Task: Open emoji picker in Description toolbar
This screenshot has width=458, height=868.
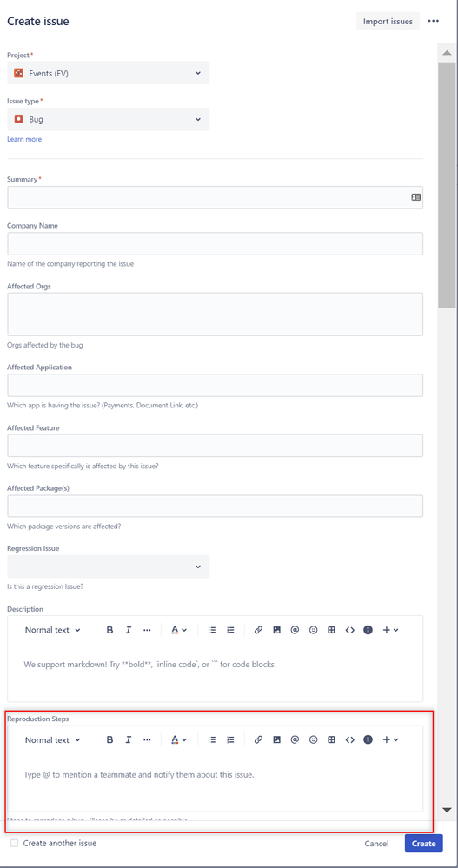Action: [314, 630]
